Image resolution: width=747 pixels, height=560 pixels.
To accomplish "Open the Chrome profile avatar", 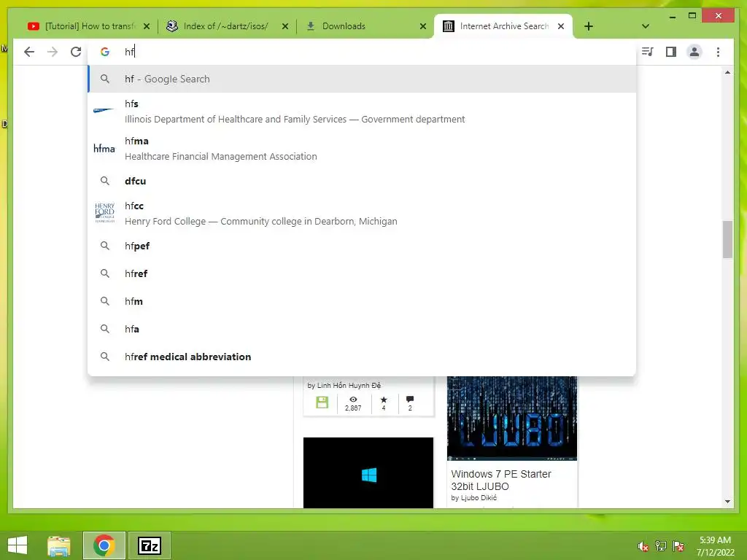I will 694,52.
